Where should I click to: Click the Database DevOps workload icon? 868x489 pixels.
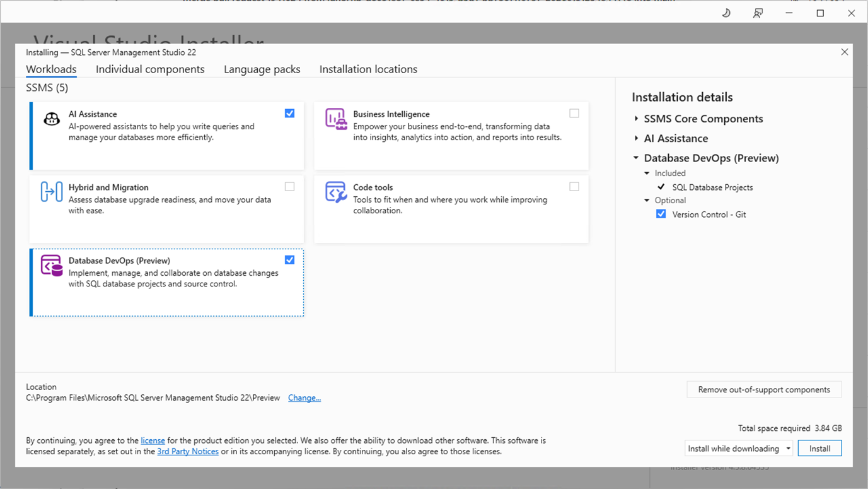click(x=51, y=265)
